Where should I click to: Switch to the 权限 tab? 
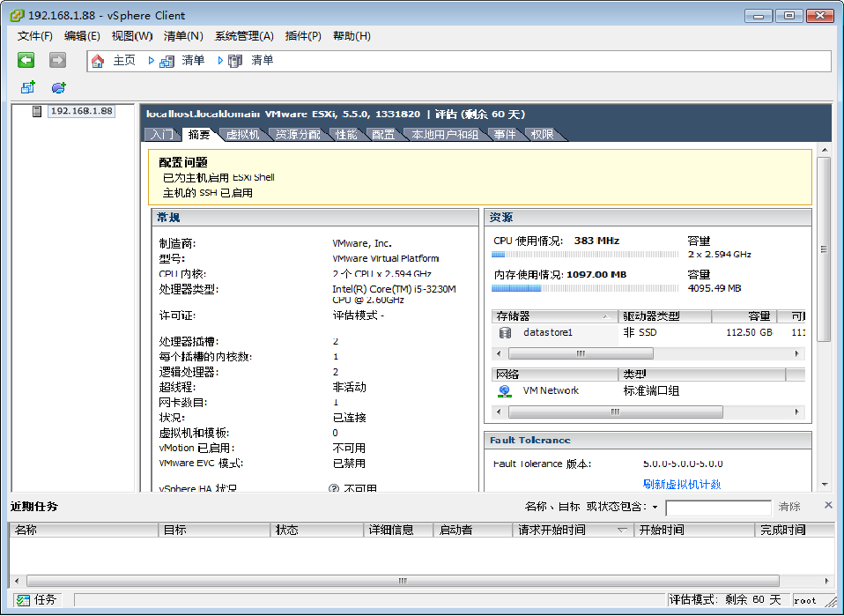click(x=542, y=135)
